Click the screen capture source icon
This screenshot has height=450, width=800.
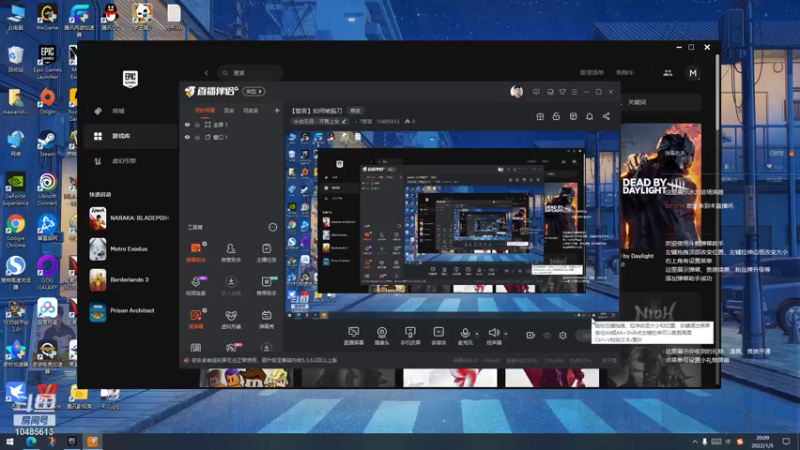[x=353, y=336]
